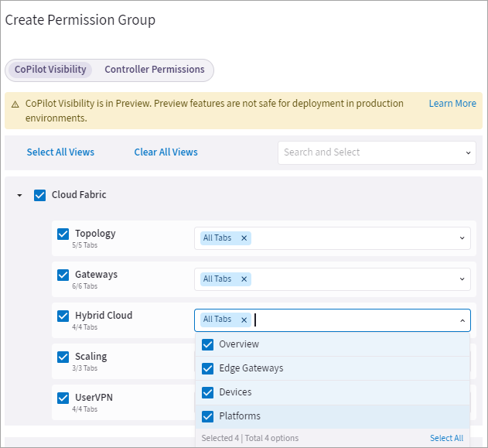
Task: Open the Gateways tabs dropdown chevron
Action: (462, 279)
